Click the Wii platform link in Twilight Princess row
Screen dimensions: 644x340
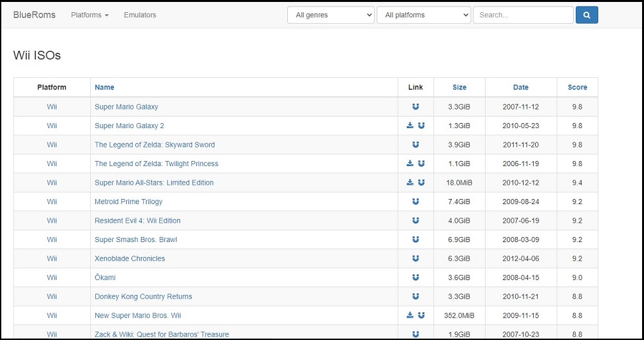52,164
